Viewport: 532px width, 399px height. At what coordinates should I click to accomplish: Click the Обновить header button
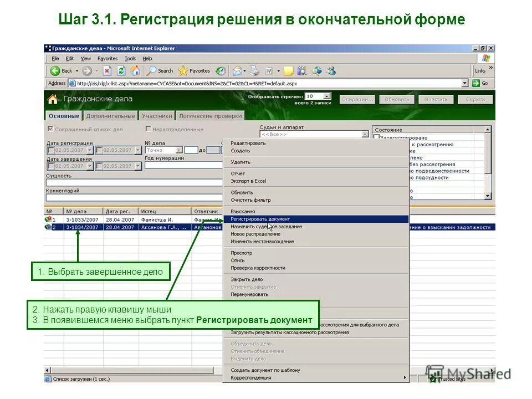[397, 99]
